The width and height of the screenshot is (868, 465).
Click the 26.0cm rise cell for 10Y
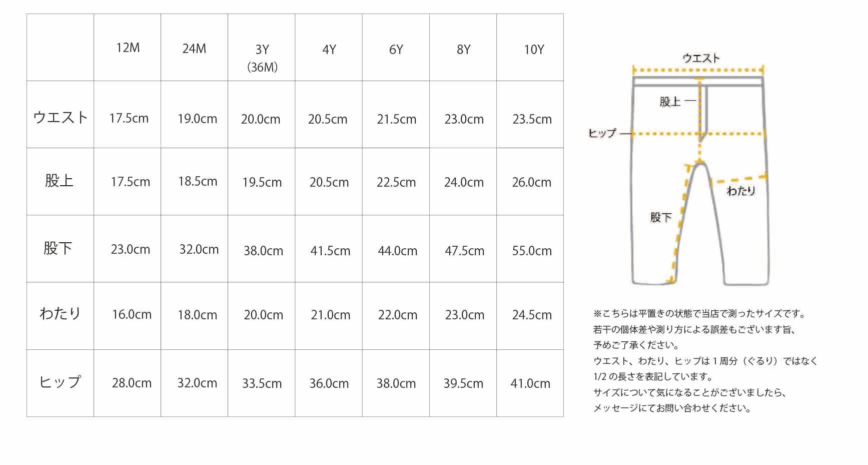click(531, 183)
